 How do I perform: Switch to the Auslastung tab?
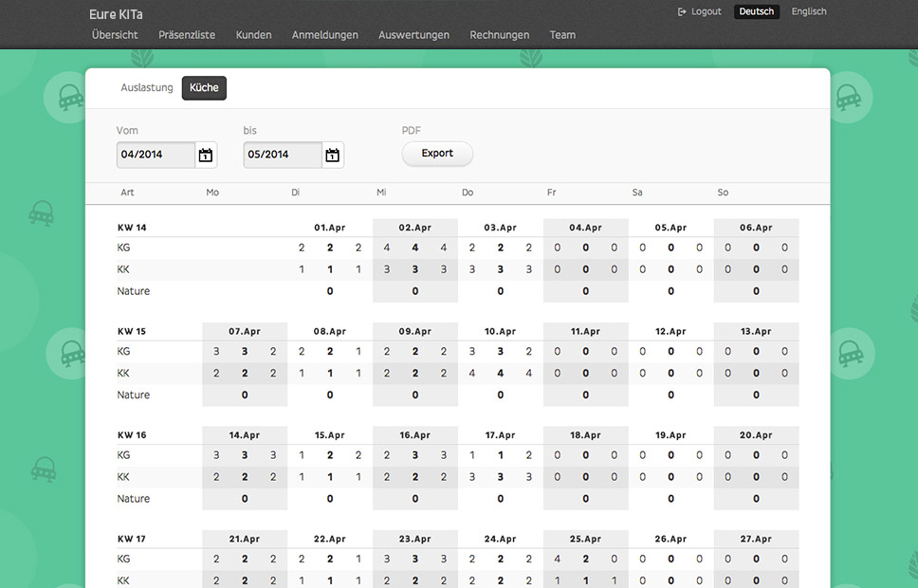pyautogui.click(x=147, y=88)
